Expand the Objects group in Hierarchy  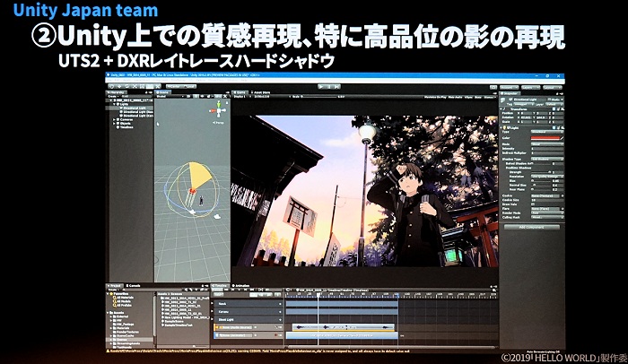[x=114, y=124]
